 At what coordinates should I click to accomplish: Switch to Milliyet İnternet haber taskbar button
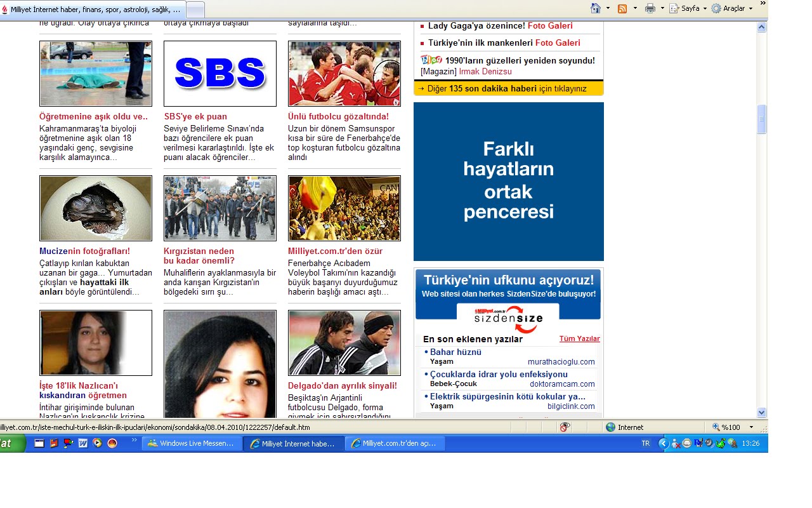(294, 443)
